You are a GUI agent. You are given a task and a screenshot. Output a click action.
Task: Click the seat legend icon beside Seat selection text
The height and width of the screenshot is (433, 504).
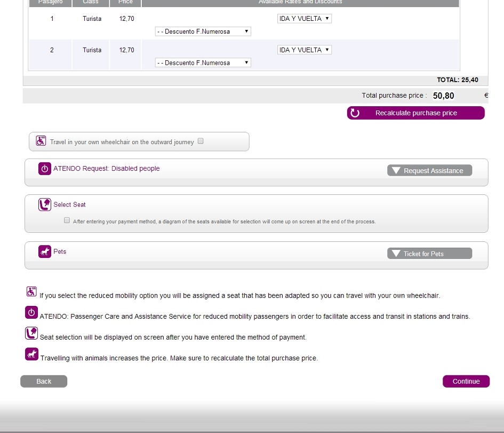31,334
